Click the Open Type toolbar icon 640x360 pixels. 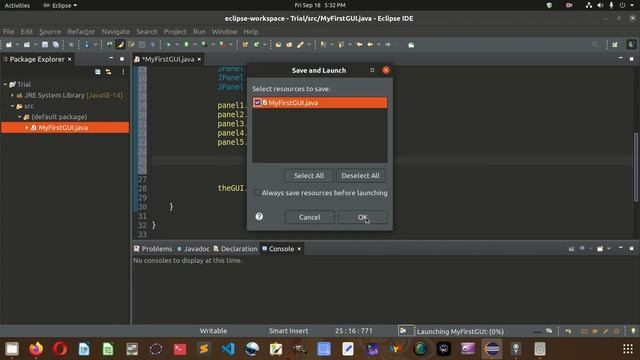[x=278, y=44]
